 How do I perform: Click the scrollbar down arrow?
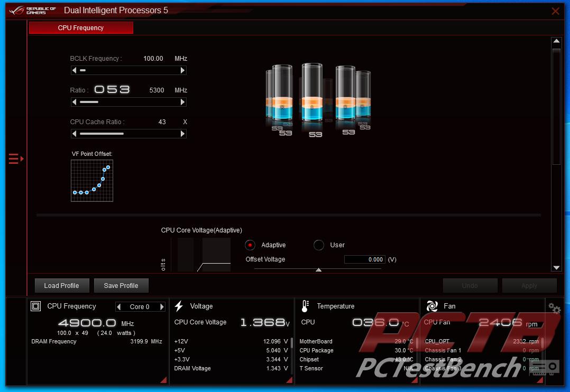click(x=556, y=268)
